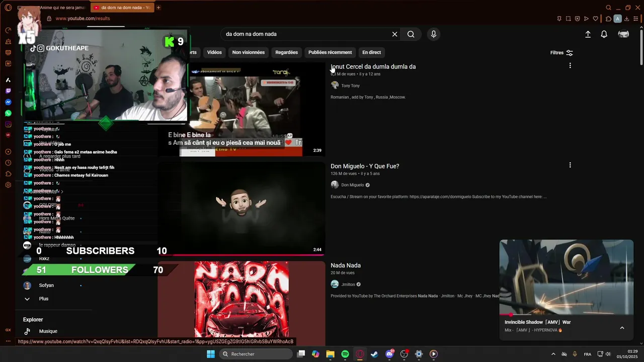This screenshot has width=644, height=362.
Task: Open YouTube account avatar menu
Action: click(623, 34)
